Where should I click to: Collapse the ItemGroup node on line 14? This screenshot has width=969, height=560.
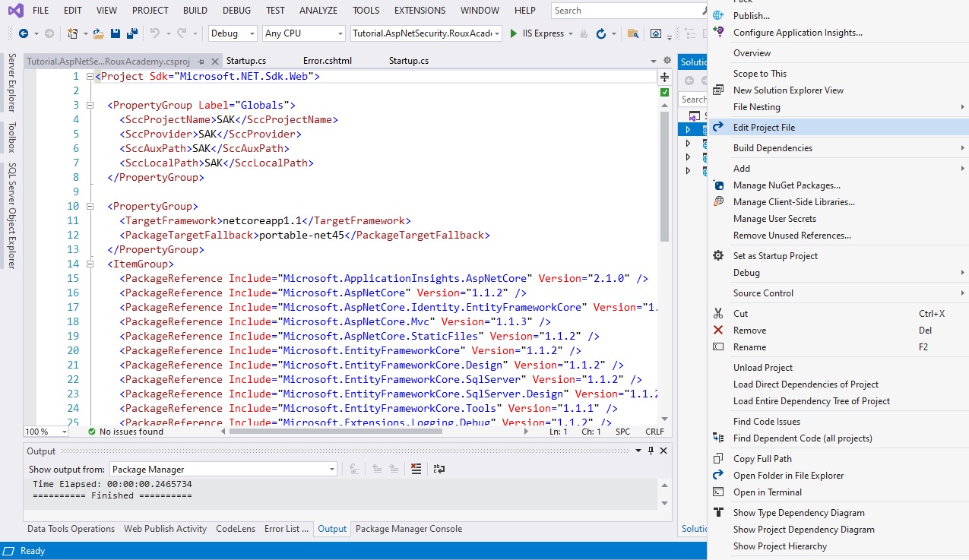click(x=90, y=264)
